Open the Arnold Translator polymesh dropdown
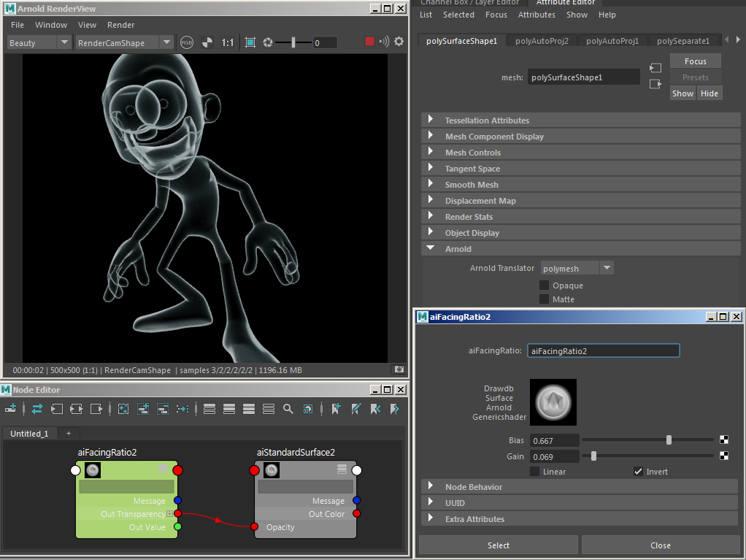The height and width of the screenshot is (560, 746). [x=577, y=268]
